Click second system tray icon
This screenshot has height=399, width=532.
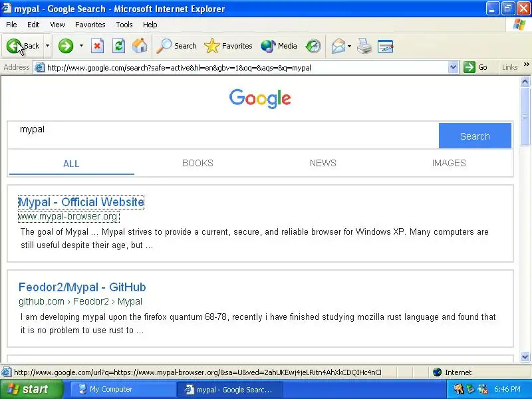coord(470,389)
